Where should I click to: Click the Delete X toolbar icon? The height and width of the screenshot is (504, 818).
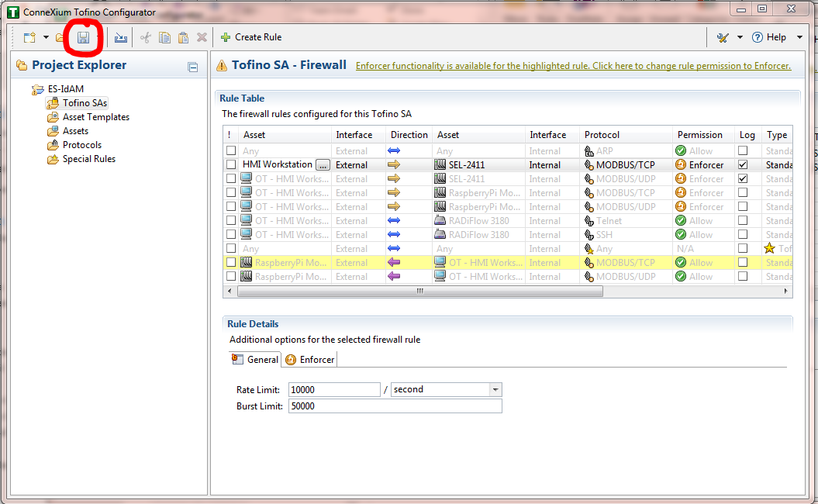[202, 37]
